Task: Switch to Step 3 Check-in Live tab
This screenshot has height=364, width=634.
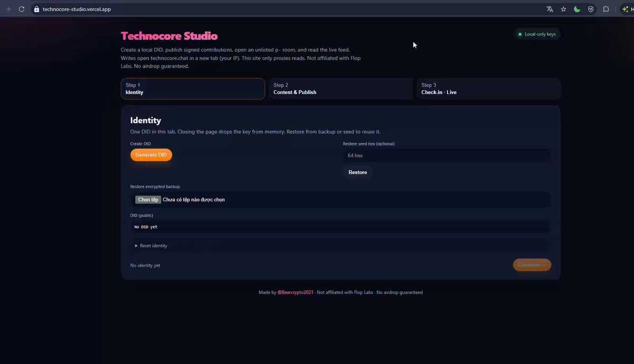Action: [x=488, y=89]
